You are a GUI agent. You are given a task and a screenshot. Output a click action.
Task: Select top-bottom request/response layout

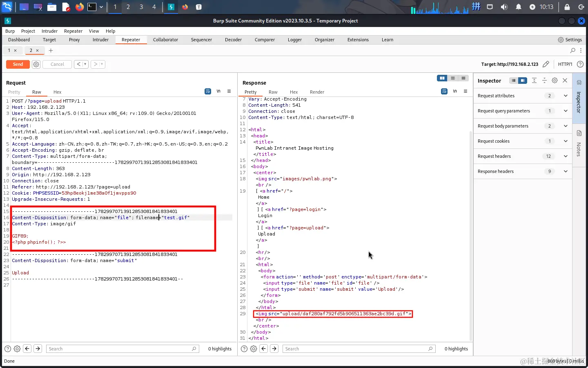[453, 78]
